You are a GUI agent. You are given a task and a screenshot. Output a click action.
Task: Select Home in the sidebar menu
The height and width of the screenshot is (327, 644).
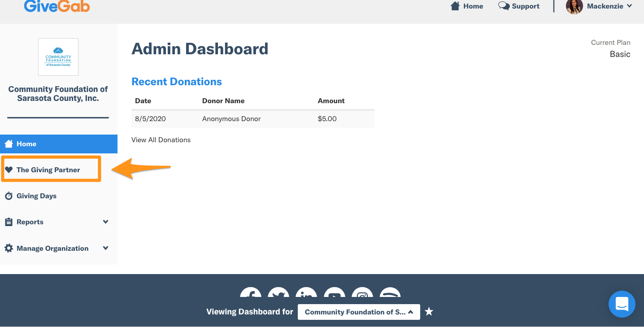point(59,144)
